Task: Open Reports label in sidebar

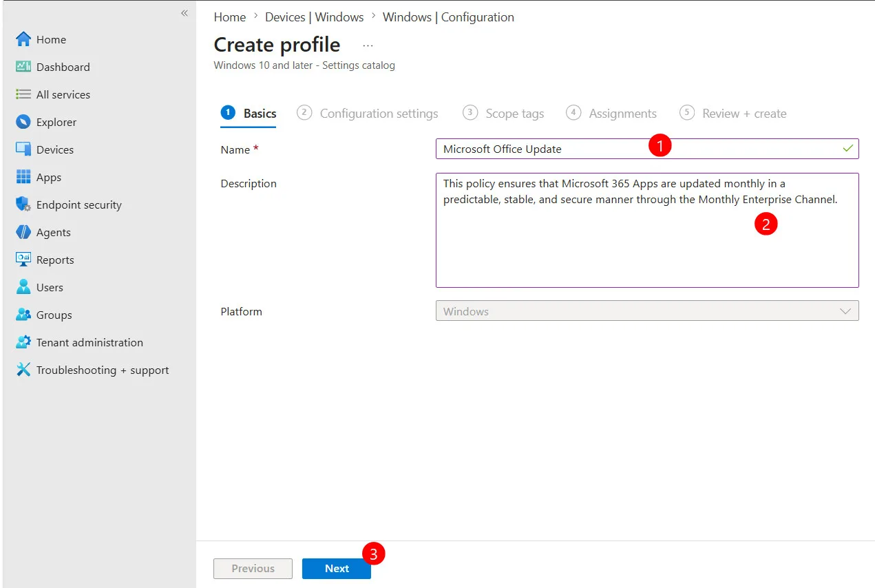Action: tap(55, 260)
